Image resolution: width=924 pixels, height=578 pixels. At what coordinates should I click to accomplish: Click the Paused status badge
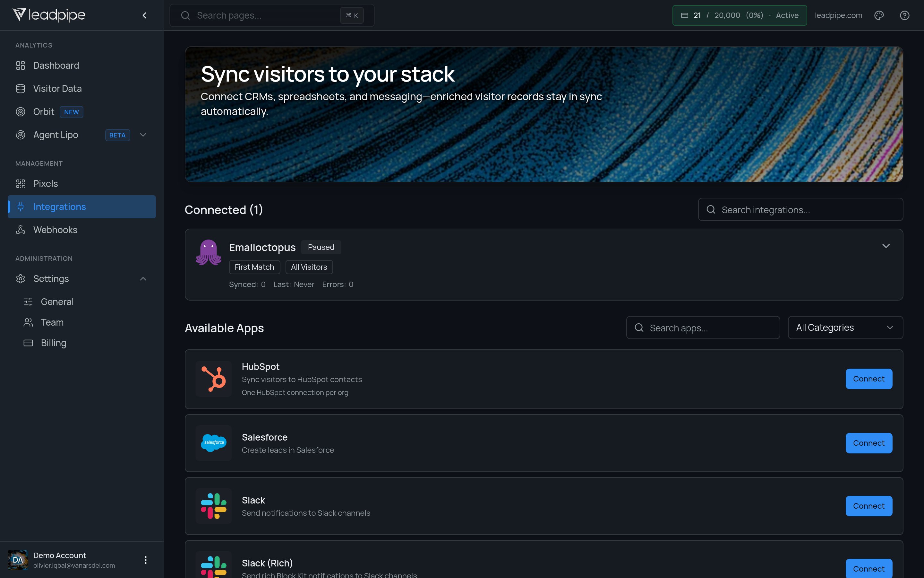pyautogui.click(x=321, y=247)
